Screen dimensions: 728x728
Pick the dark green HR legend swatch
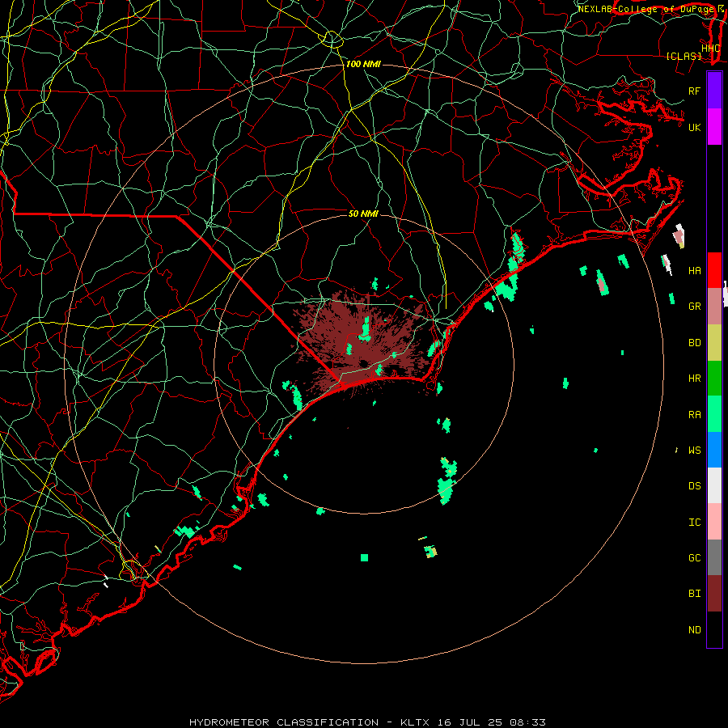[714, 379]
